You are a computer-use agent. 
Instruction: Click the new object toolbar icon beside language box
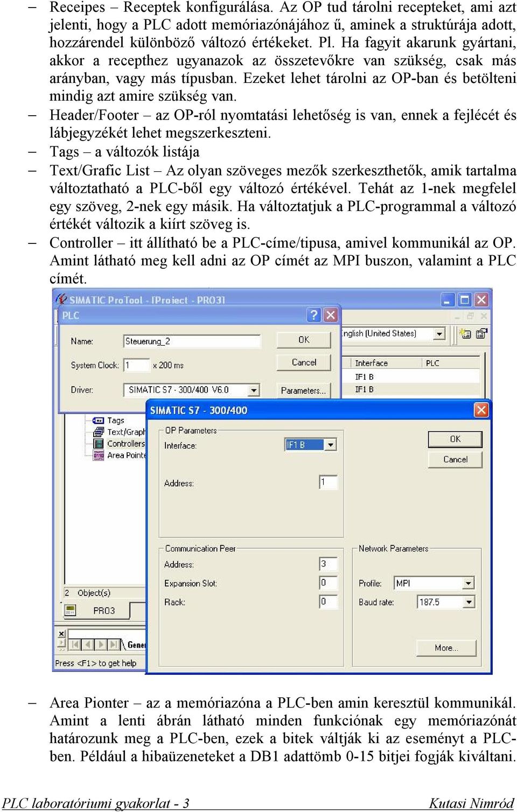coord(465,334)
